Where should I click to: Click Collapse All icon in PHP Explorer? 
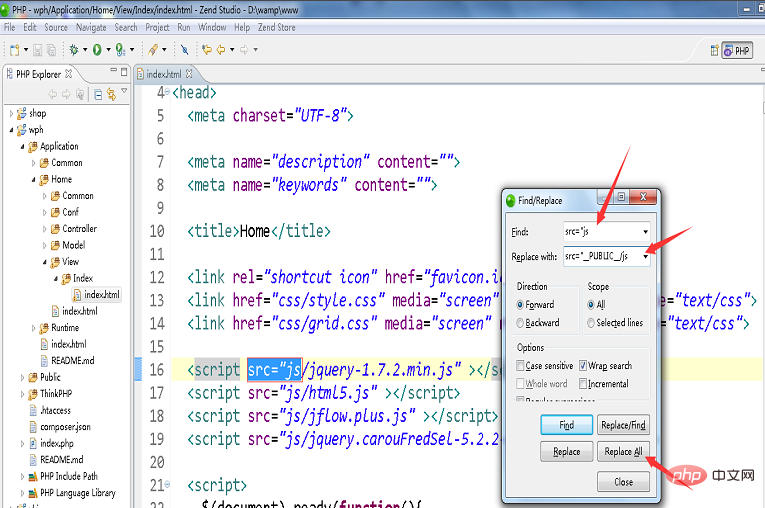98,94
